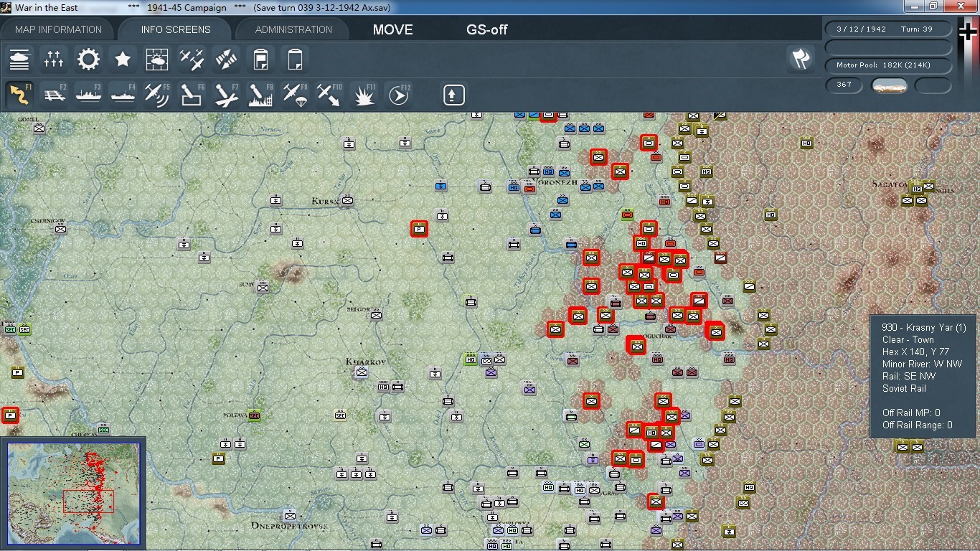Select the unit counter under Chernigov
Image resolution: width=980 pixels, height=551 pixels.
[x=61, y=229]
